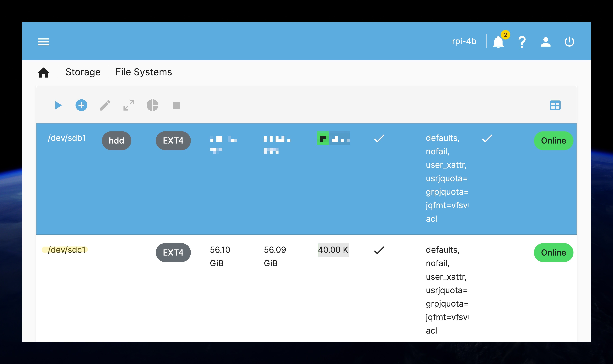The width and height of the screenshot is (613, 364).
Task: Click the quota pie-chart toolbar icon
Action: 152,105
